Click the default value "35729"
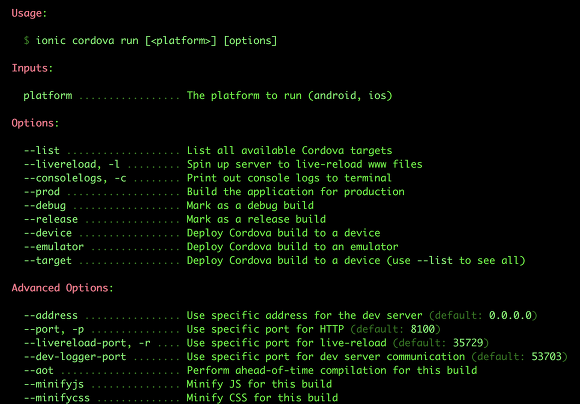Viewport: 580px width, 404px height. coord(468,343)
